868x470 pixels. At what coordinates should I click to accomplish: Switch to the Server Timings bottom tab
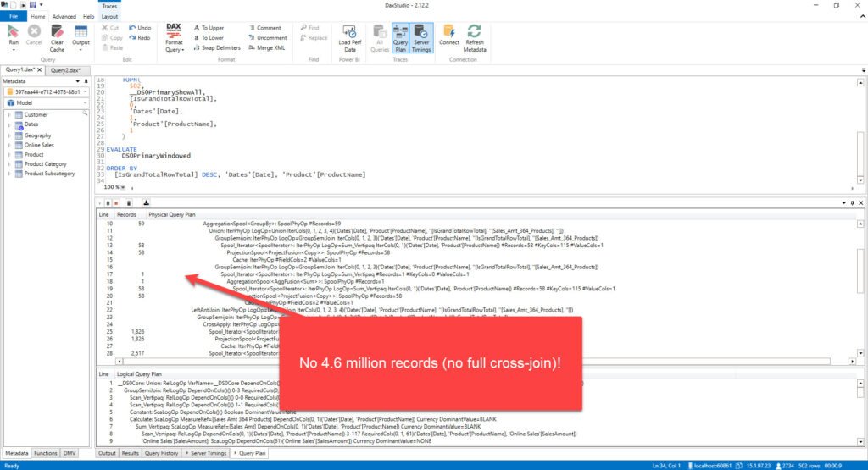coord(206,453)
